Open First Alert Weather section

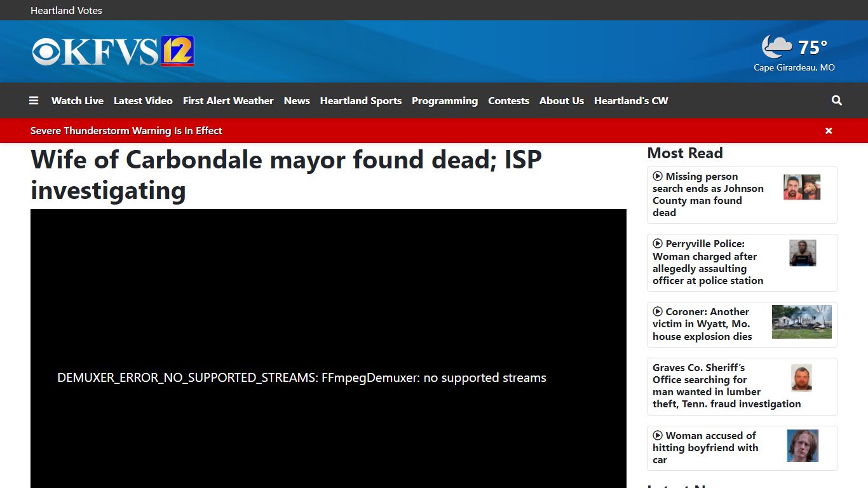coord(228,100)
